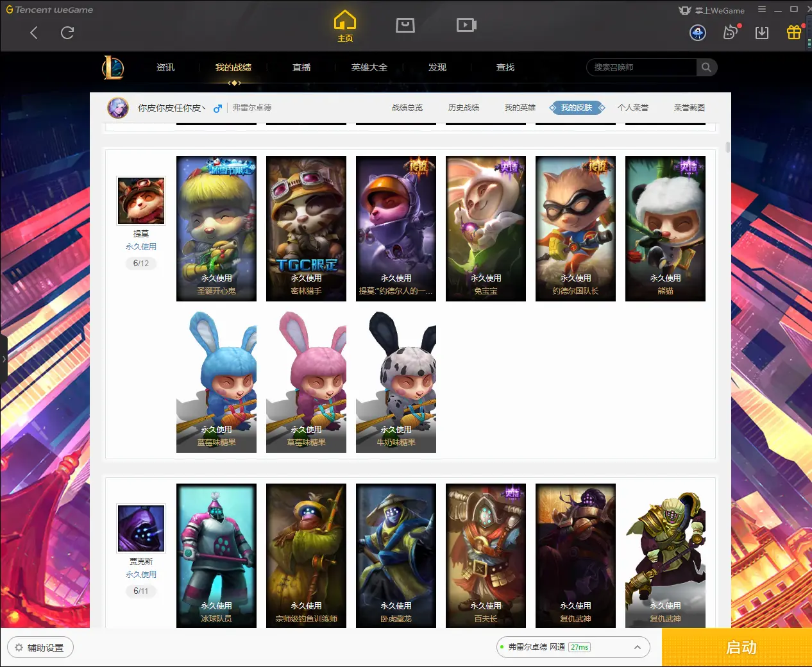This screenshot has width=812, height=667.
Task: Open the WeGame hamburger menu
Action: [x=762, y=10]
